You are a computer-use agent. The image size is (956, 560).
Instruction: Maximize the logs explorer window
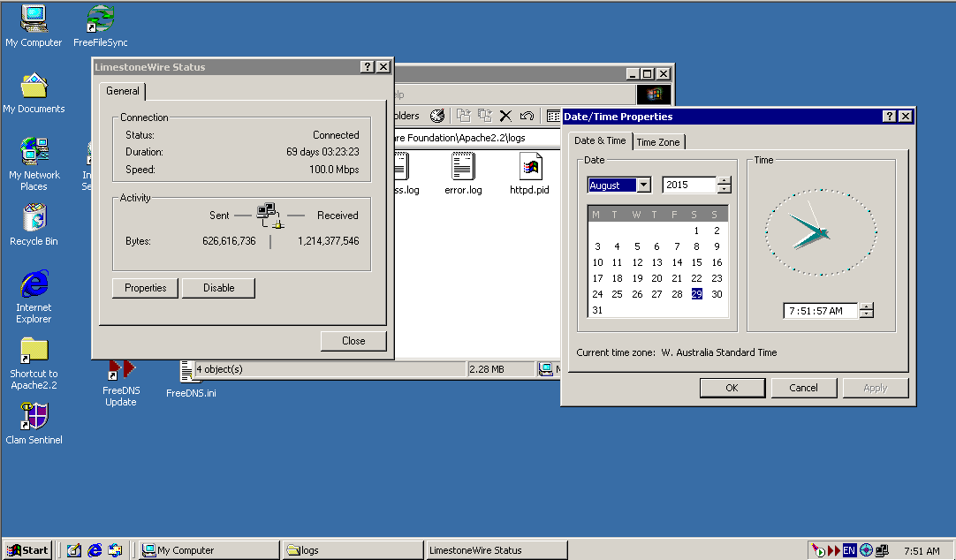click(648, 73)
